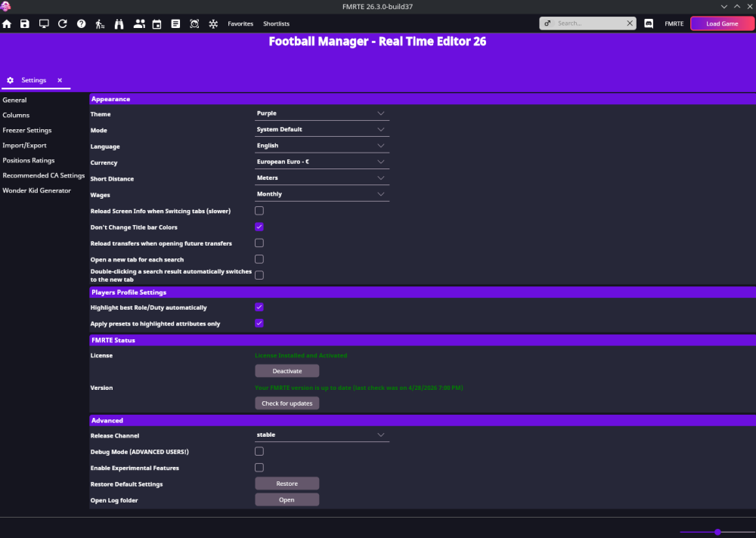756x538 pixels.
Task: Toggle Double-clicking search result switches tab checkbox
Action: [259, 275]
